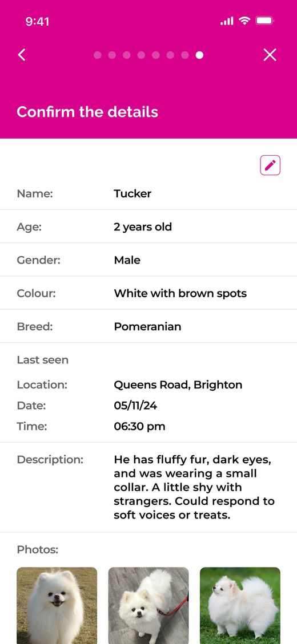Open second photo of dog on leash
This screenshot has width=297, height=644.
click(x=148, y=605)
